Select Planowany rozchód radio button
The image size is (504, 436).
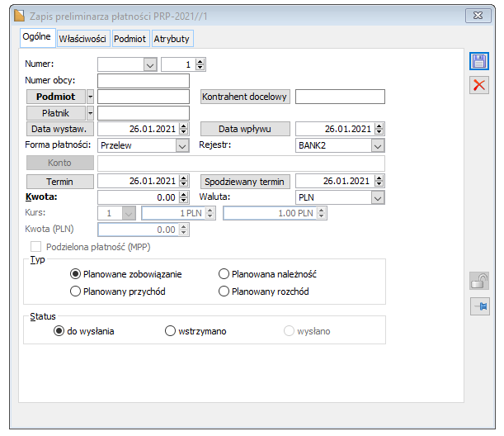tap(264, 291)
